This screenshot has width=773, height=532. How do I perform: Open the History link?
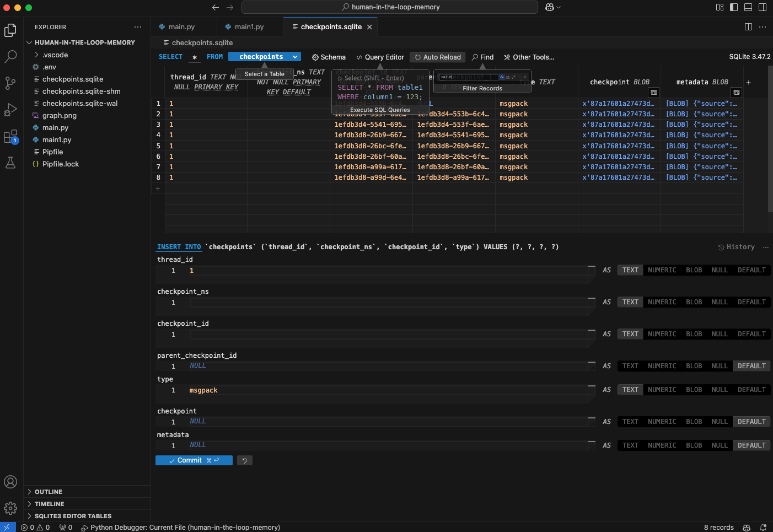click(736, 247)
